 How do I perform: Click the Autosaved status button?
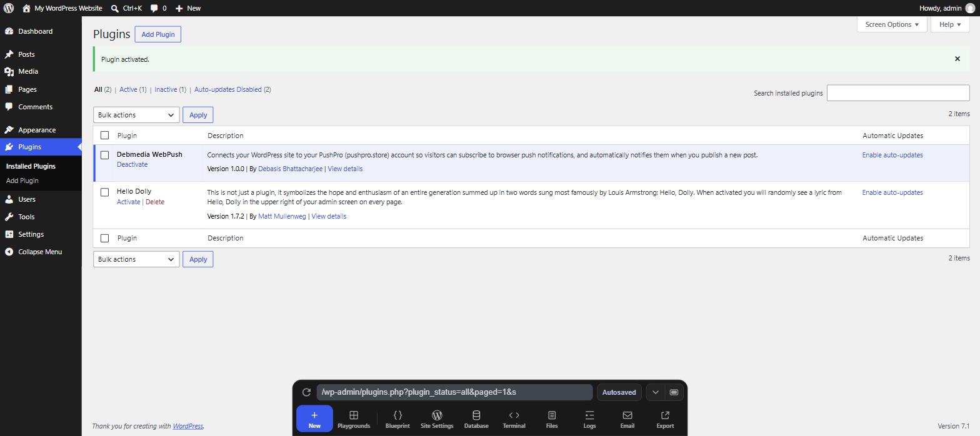pos(619,392)
